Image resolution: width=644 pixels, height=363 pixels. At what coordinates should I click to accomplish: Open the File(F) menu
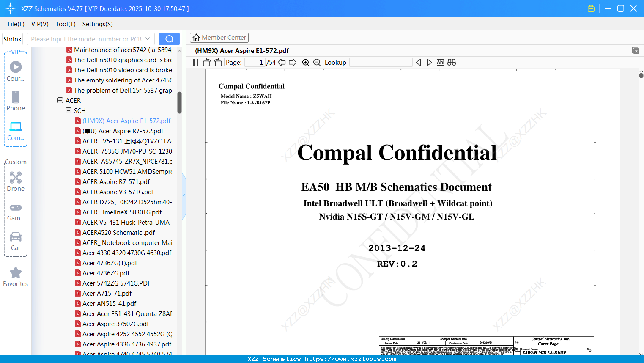click(x=16, y=24)
